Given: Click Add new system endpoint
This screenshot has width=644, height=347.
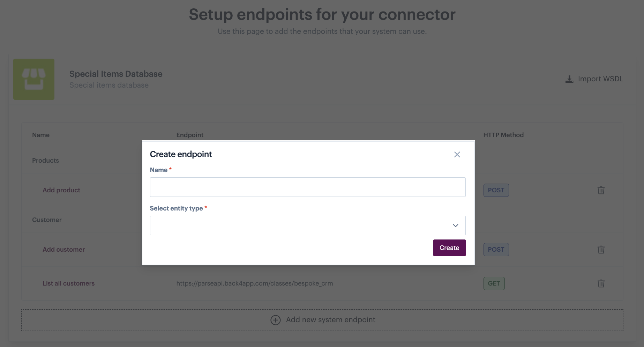Looking at the screenshot, I should 322,320.
